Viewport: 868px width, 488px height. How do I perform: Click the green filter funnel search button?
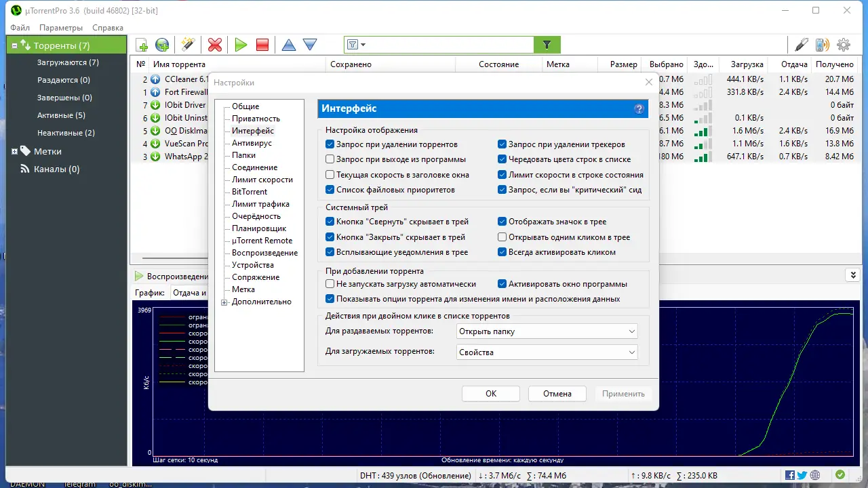[x=547, y=45]
